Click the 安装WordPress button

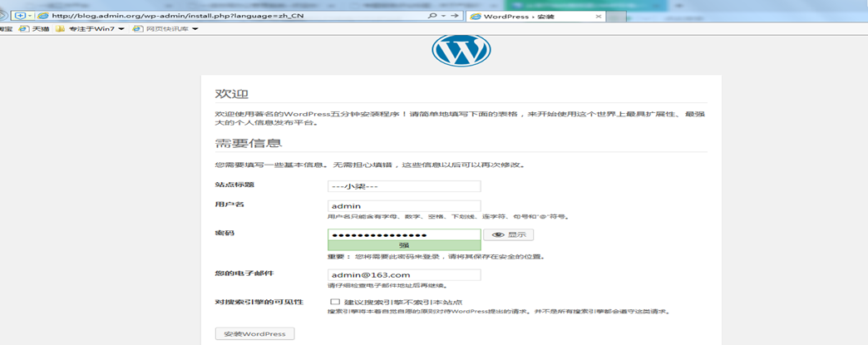pyautogui.click(x=254, y=334)
